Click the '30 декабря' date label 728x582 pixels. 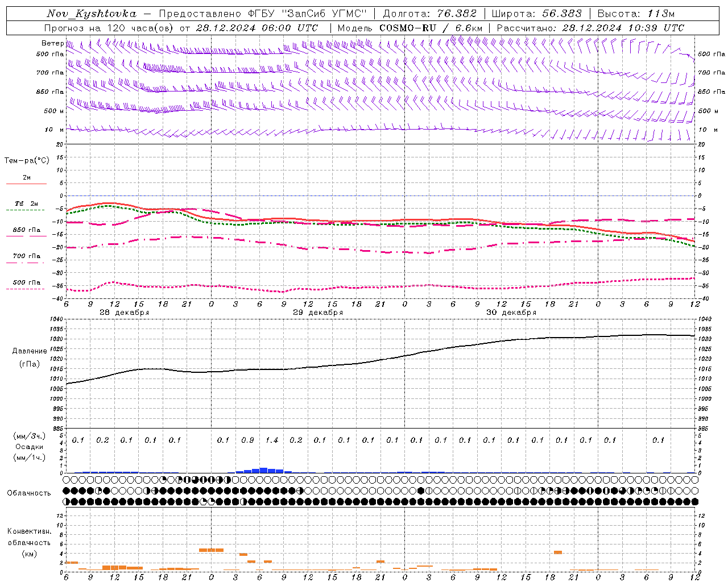tap(511, 313)
